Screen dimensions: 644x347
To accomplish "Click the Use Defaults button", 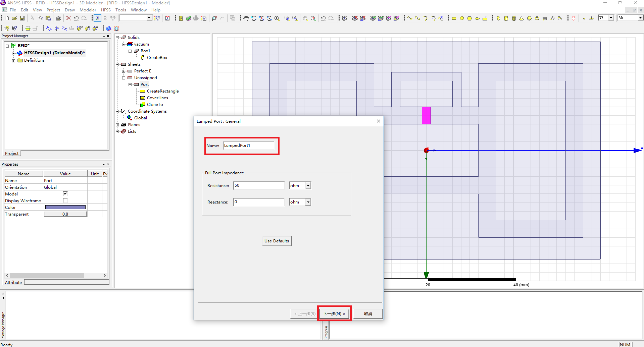I will pyautogui.click(x=277, y=241).
